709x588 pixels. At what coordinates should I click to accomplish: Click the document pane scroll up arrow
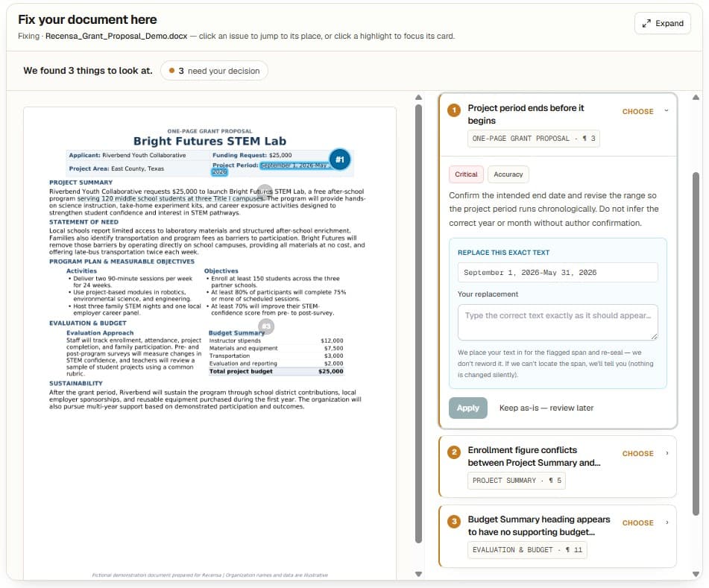pyautogui.click(x=419, y=97)
